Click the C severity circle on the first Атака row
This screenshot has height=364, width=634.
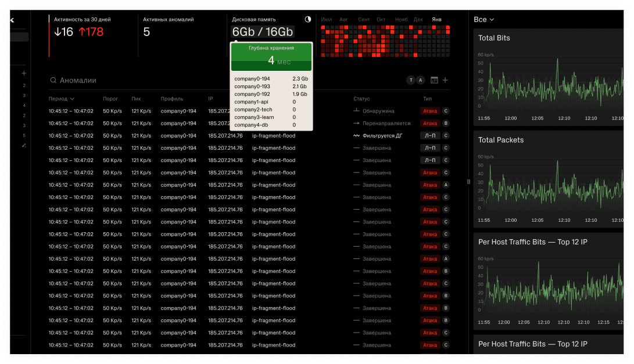click(446, 111)
